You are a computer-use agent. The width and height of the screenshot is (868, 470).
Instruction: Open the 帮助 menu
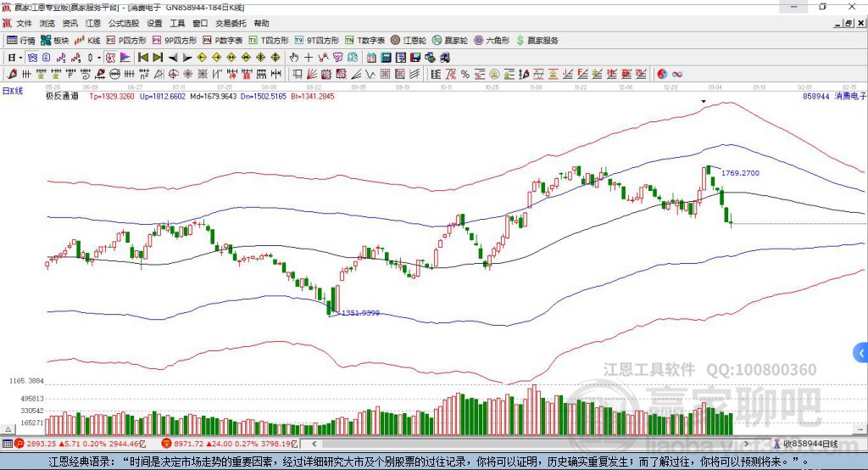pyautogui.click(x=261, y=23)
